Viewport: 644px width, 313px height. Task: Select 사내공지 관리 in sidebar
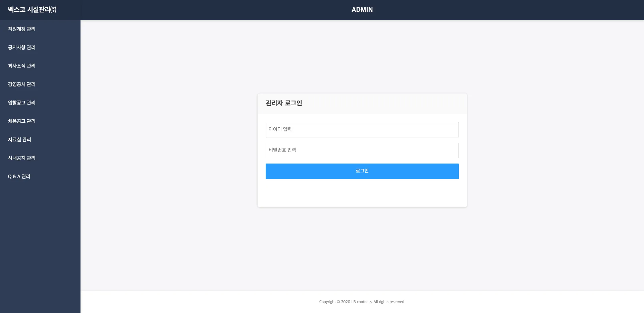(x=22, y=158)
